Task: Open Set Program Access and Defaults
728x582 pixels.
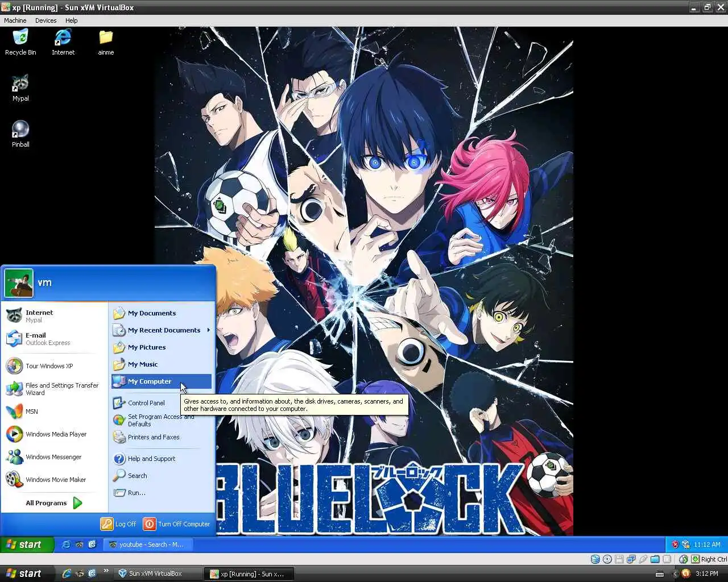Action: [162, 420]
